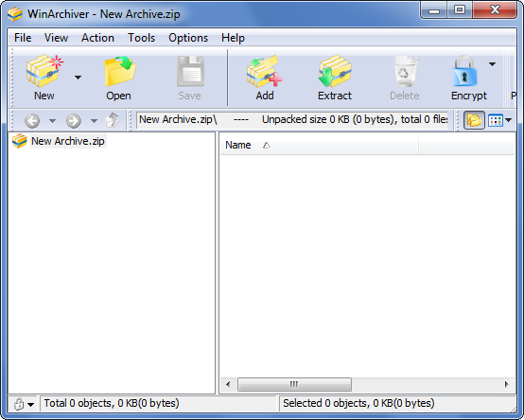Click "Selected 0 objects, 0 KB(0 bytes)" status text
Image resolution: width=524 pixels, height=420 pixels.
point(358,403)
